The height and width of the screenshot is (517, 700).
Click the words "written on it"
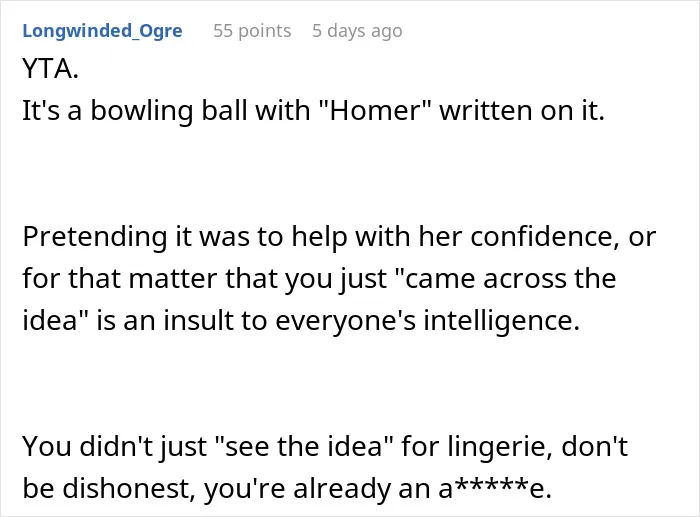[522, 110]
